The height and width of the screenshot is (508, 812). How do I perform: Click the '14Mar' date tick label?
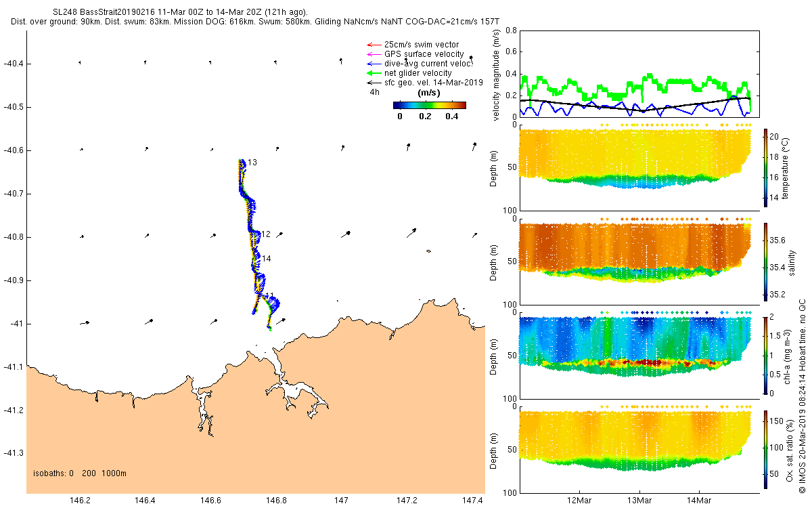pyautogui.click(x=698, y=500)
